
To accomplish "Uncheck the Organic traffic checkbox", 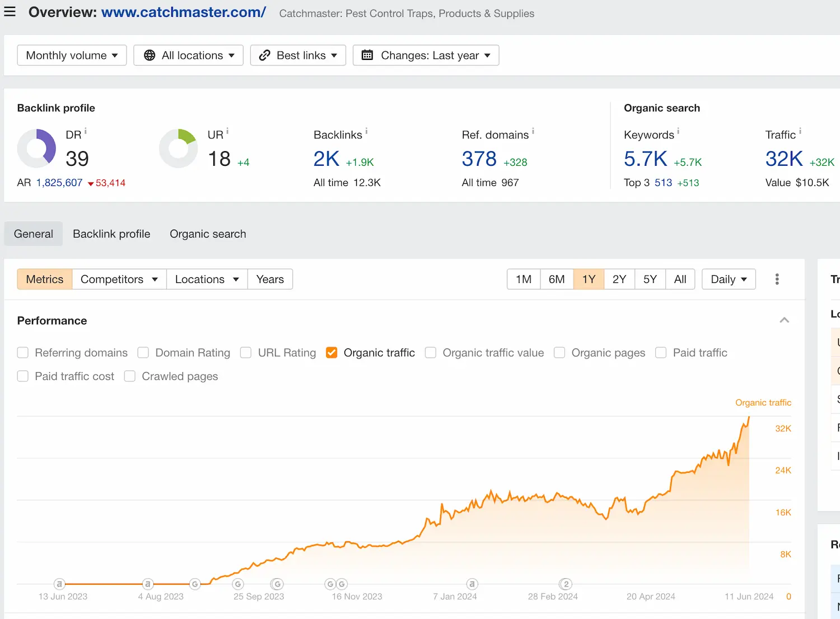I will click(x=332, y=352).
